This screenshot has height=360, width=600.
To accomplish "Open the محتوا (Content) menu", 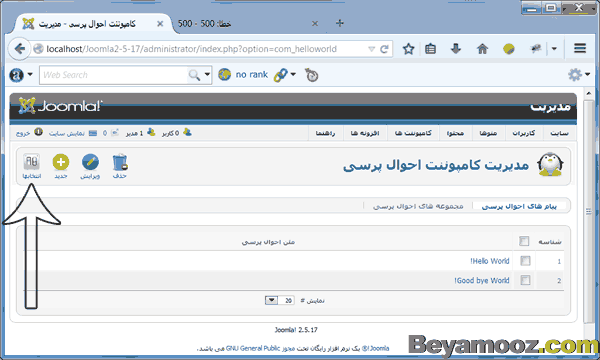I will pyautogui.click(x=455, y=133).
